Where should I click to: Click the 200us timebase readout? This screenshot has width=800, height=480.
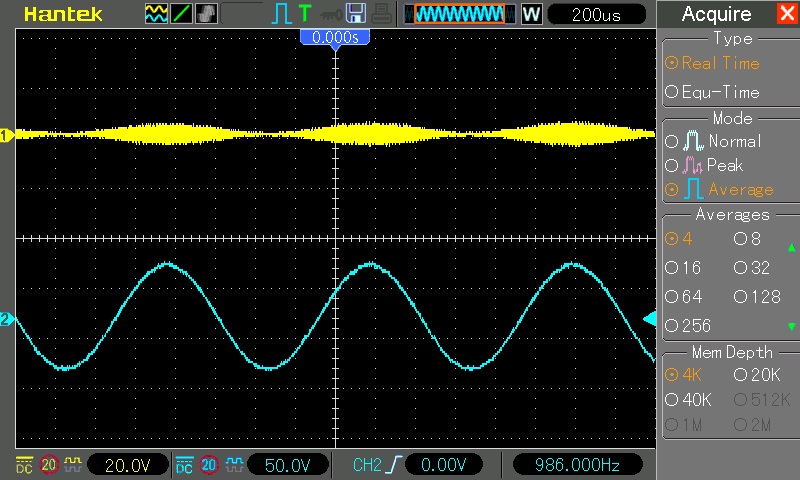click(597, 14)
